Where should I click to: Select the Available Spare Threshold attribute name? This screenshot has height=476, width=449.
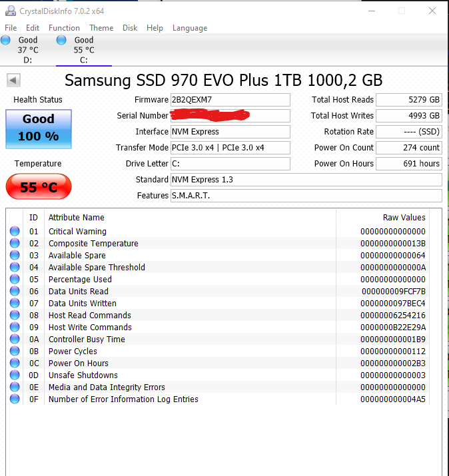coord(97,268)
